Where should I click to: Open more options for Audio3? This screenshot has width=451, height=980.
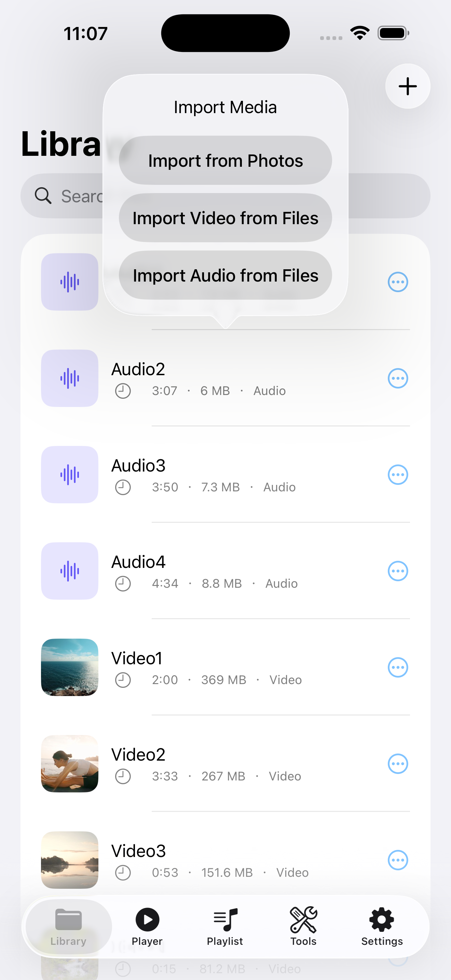[398, 475]
